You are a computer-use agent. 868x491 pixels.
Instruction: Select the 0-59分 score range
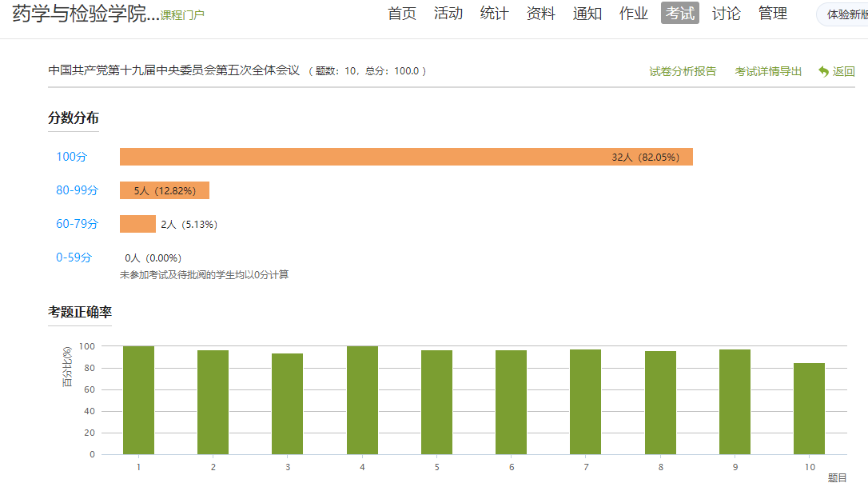tap(74, 257)
